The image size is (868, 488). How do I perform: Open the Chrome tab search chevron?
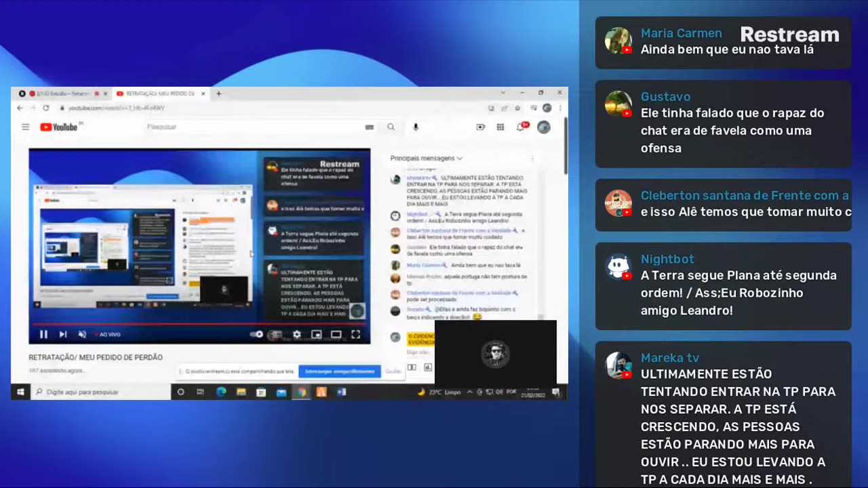503,93
